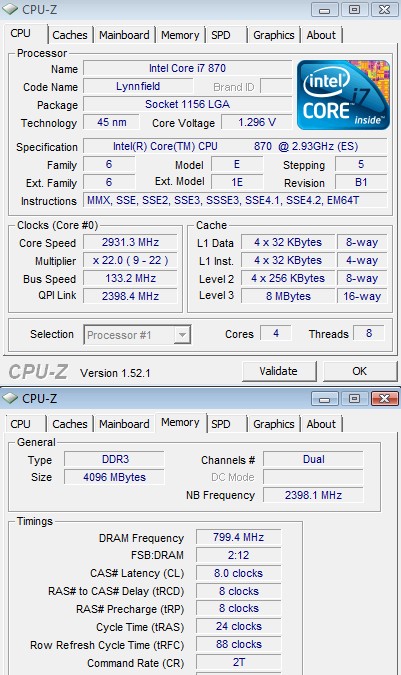401x675 pixels.
Task: Click the memory Type value DDR3
Action: coord(115,459)
